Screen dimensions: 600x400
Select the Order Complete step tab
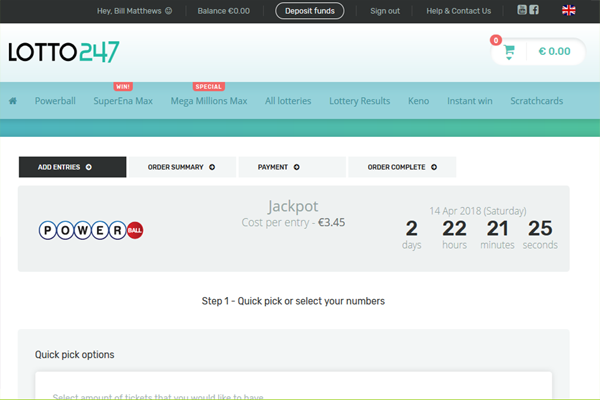402,167
